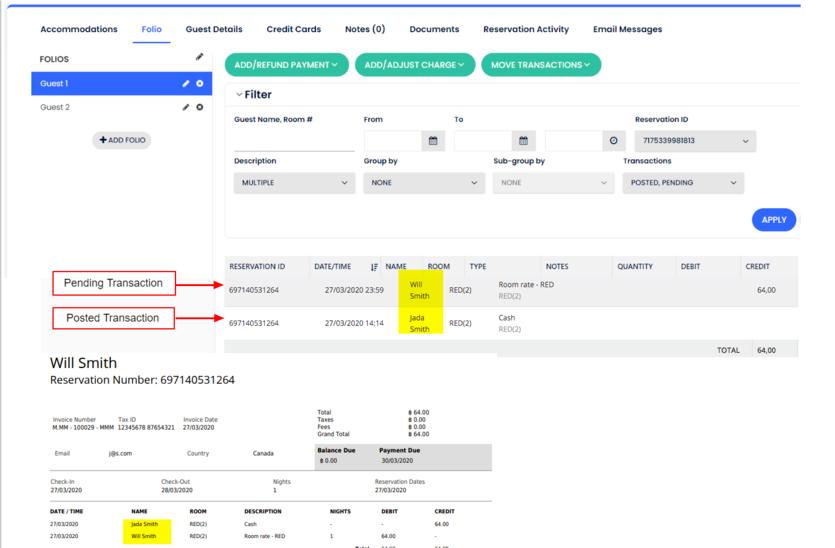Image resolution: width=835 pixels, height=548 pixels.
Task: Click the Guest Name, Room # field
Action: (294, 141)
